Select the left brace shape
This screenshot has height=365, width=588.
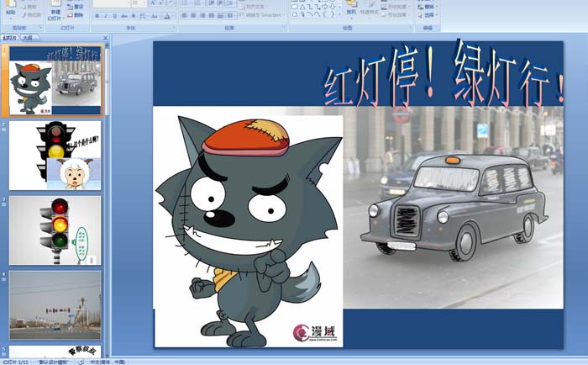click(325, 14)
